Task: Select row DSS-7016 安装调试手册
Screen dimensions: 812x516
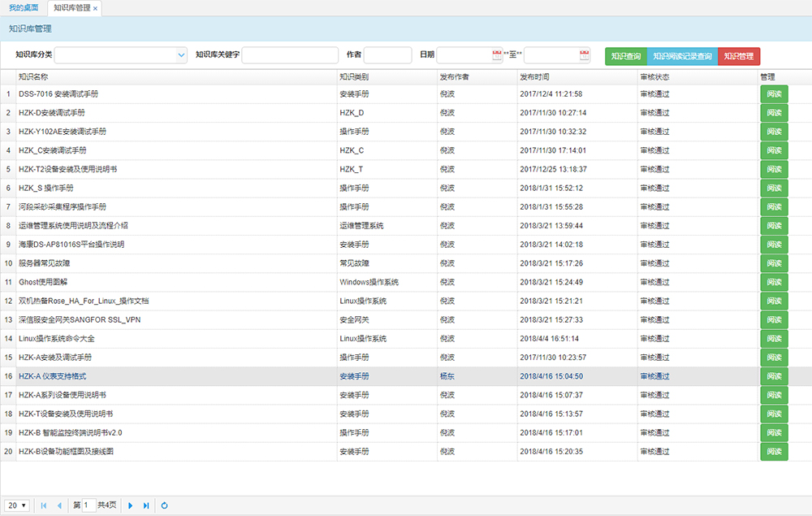Action: pyautogui.click(x=406, y=94)
